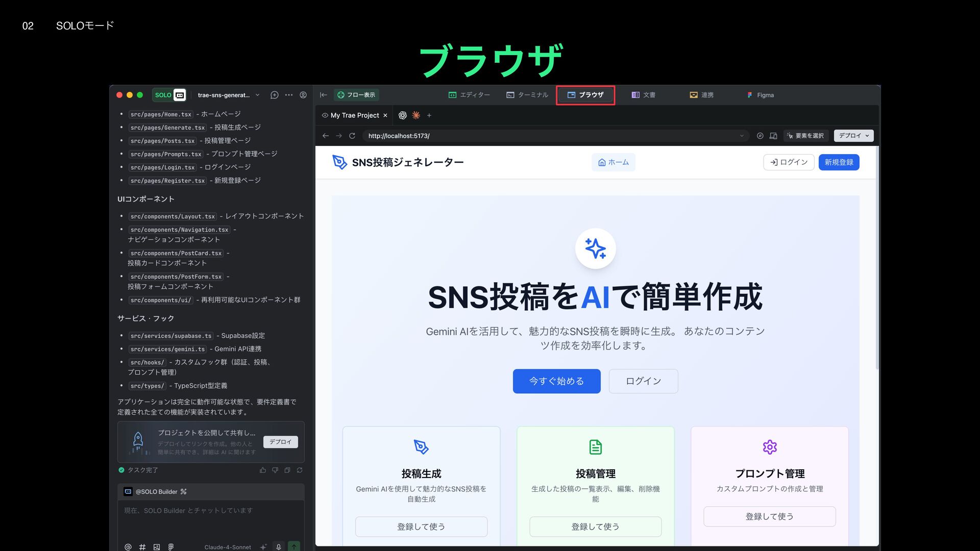Toggle フロー表示 view
The width and height of the screenshot is (980, 551).
(x=356, y=95)
